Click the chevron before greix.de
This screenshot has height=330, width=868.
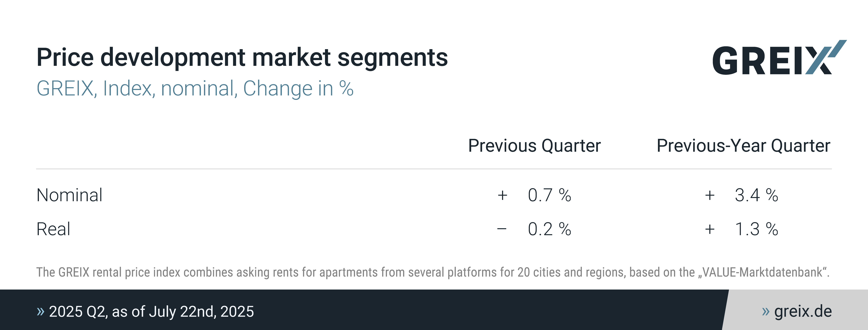[x=766, y=311]
